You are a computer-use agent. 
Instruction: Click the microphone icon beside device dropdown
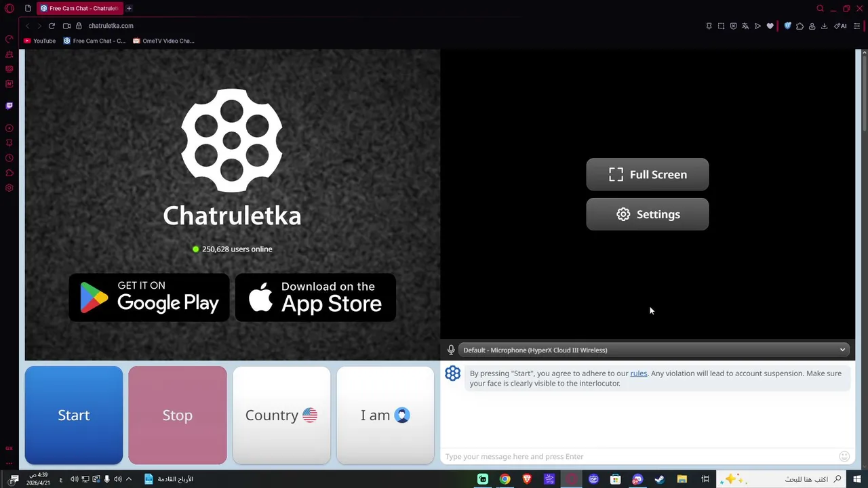pyautogui.click(x=451, y=350)
